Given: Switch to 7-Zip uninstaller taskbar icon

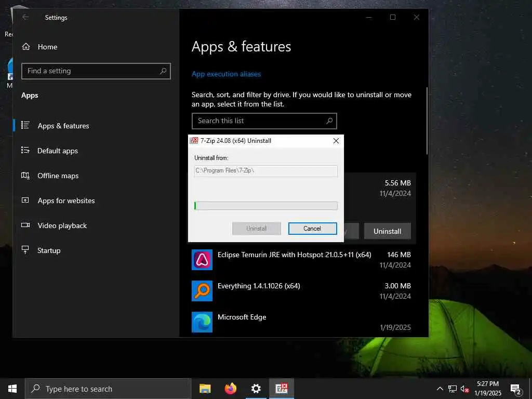Looking at the screenshot, I should [x=282, y=389].
